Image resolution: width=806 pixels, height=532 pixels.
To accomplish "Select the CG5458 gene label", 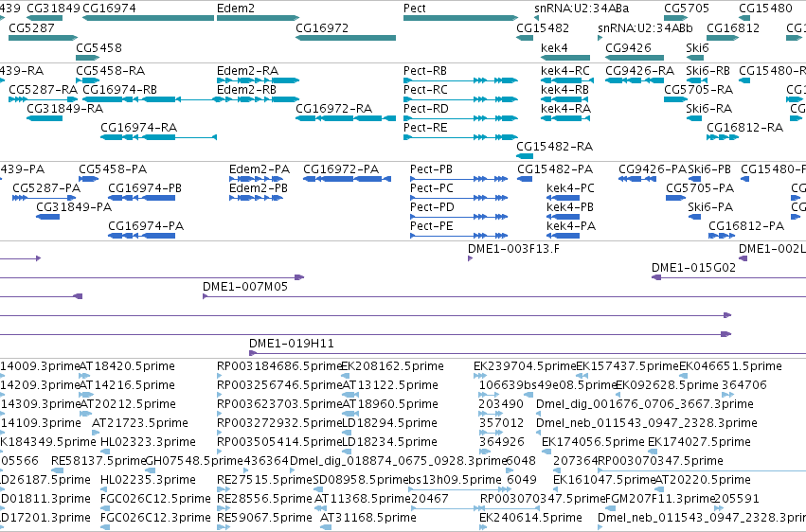I will [99, 47].
